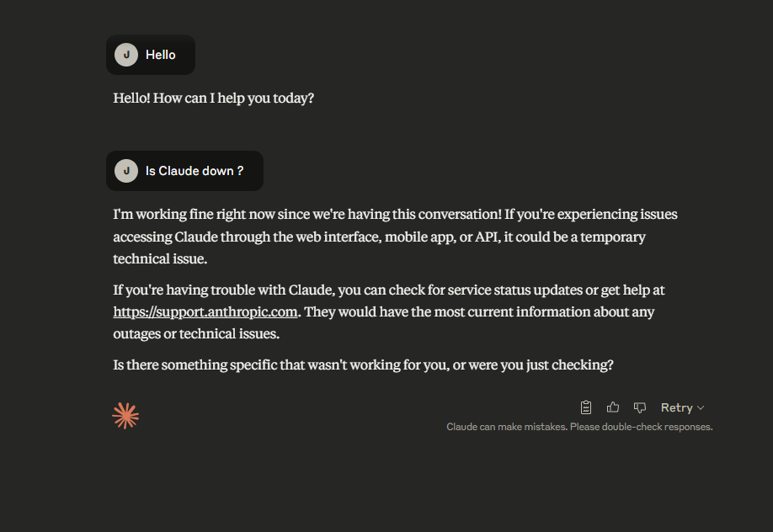
Task: Click the text "Hello" in the first bubble
Action: click(161, 55)
